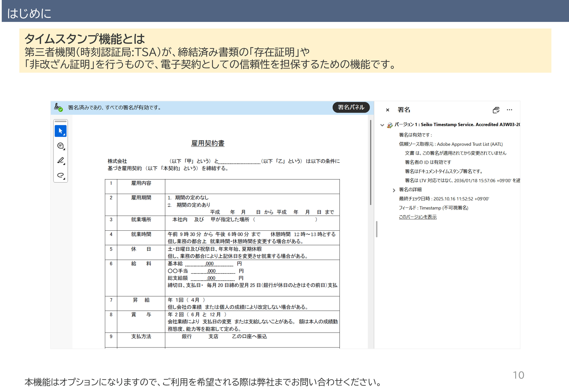The width and height of the screenshot is (569, 392).
Task: Select the arrow selection tool
Action: (60, 131)
